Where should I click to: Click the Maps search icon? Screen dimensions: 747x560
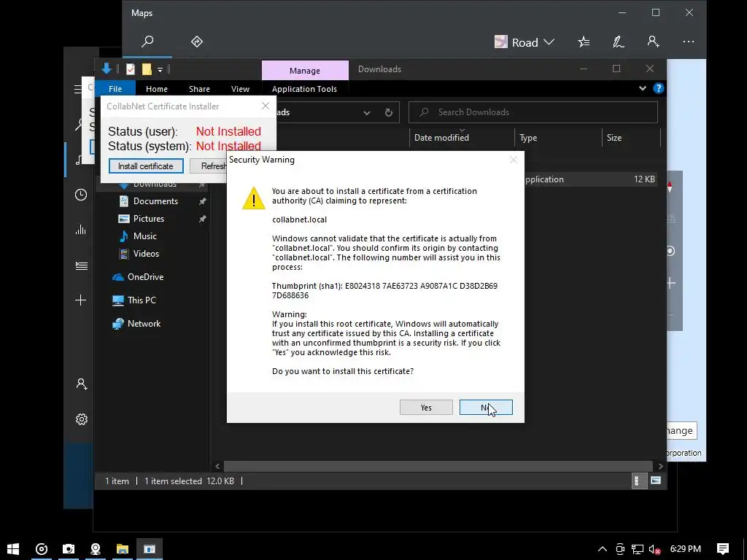coord(147,42)
